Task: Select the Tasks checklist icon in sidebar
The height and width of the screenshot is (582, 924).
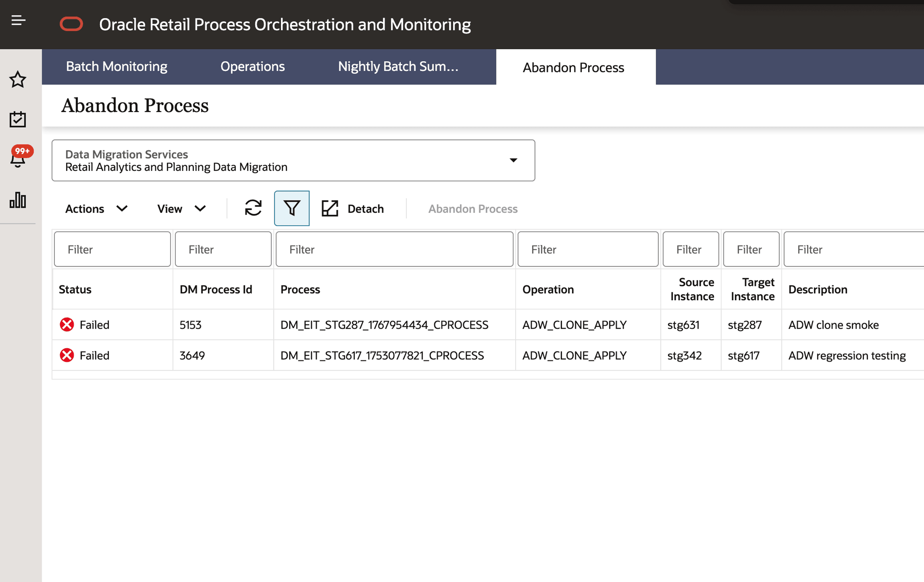Action: click(x=18, y=119)
